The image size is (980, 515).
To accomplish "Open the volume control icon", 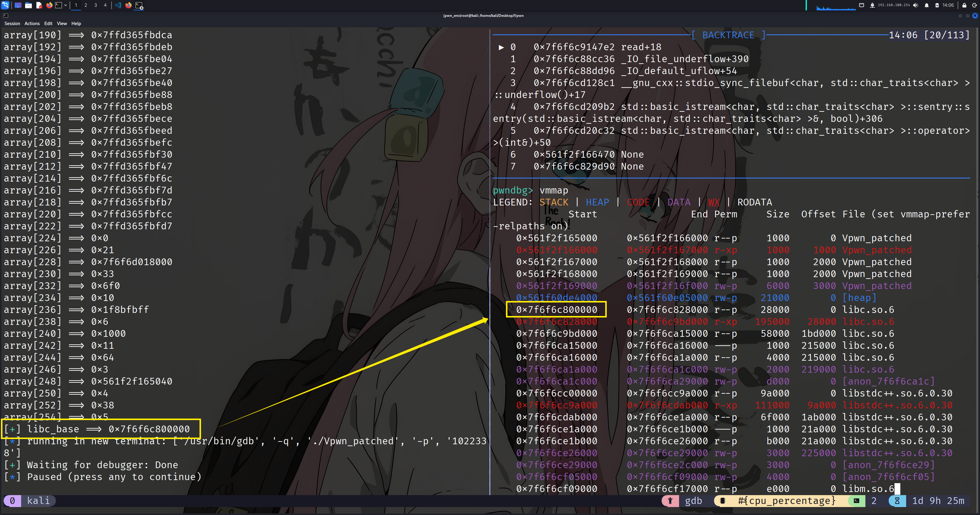I will point(916,5).
